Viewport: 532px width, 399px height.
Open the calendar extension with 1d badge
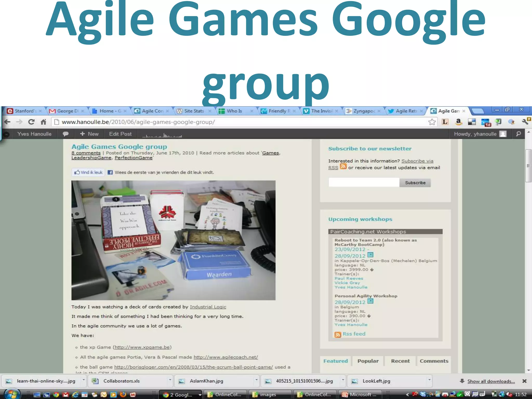click(x=486, y=122)
